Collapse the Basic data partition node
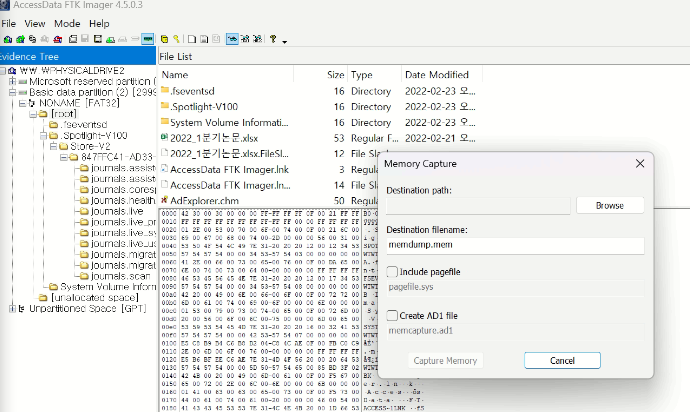 point(12,92)
